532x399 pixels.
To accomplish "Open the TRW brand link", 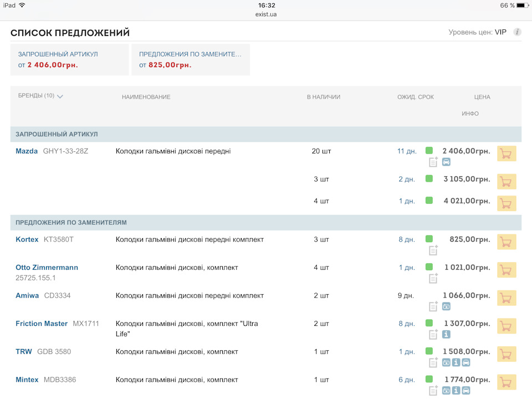I will 24,351.
